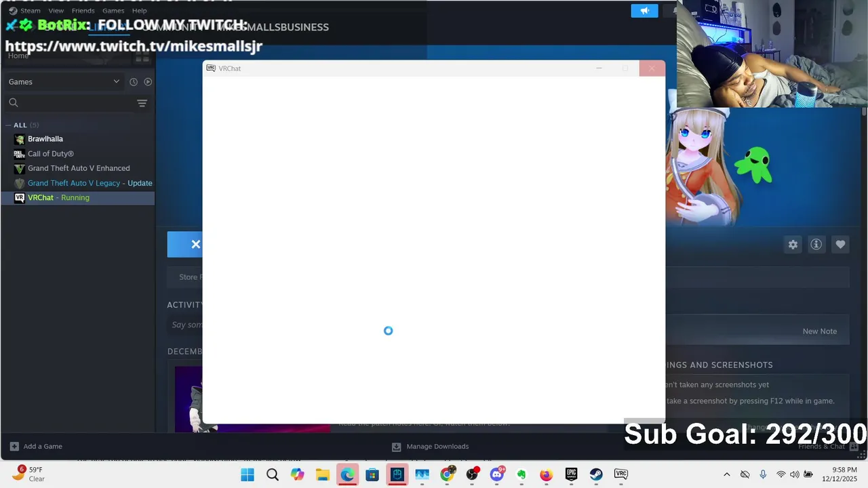
Task: Open advanced library filter options icon
Action: click(x=142, y=103)
